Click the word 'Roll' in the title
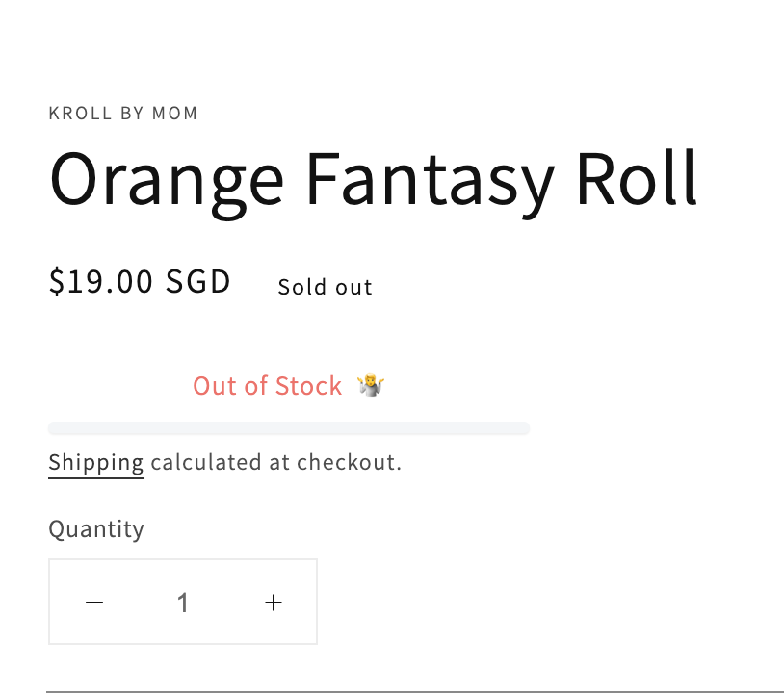784x693 pixels. pyautogui.click(x=636, y=180)
